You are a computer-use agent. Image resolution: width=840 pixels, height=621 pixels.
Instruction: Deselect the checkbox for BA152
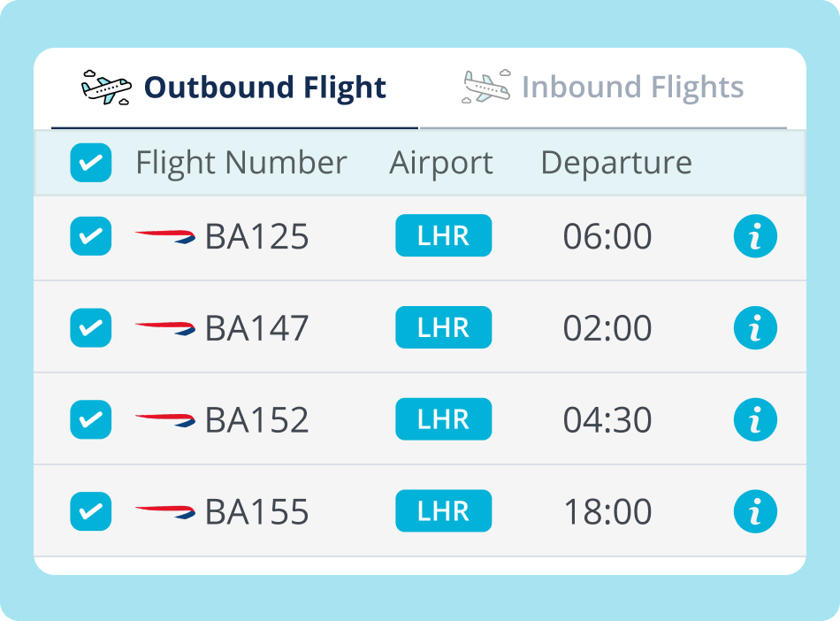[x=90, y=419]
